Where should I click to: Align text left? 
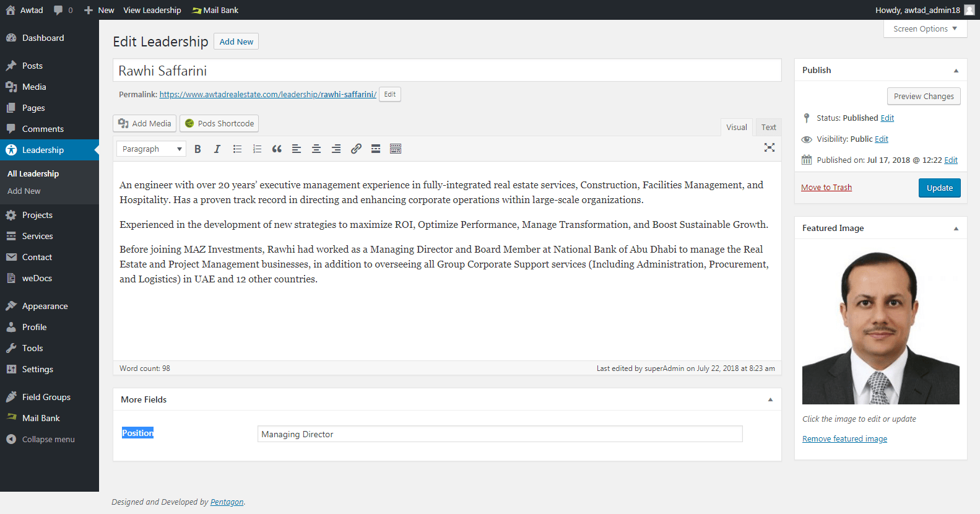[x=297, y=149]
